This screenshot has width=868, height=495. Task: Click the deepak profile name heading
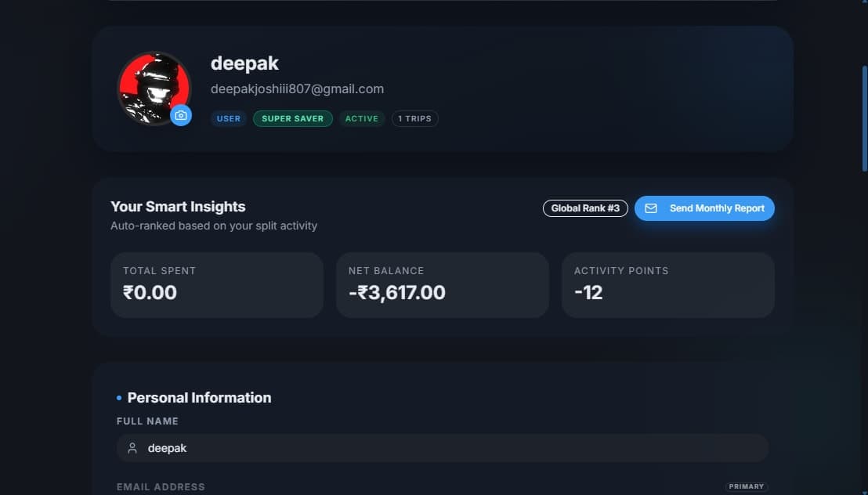pos(244,63)
